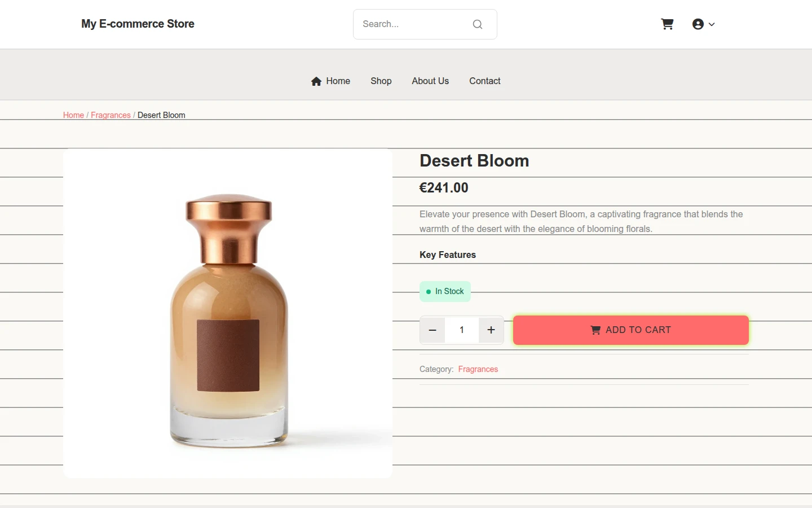Viewport: 812px width, 508px height.
Task: Follow the Fragrances breadcrumb link
Action: [x=111, y=115]
